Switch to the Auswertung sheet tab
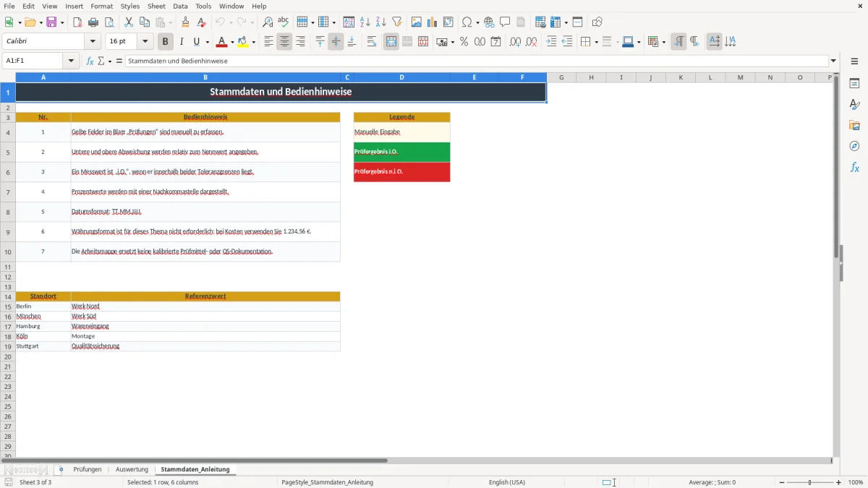This screenshot has width=868, height=488. pos(132,469)
